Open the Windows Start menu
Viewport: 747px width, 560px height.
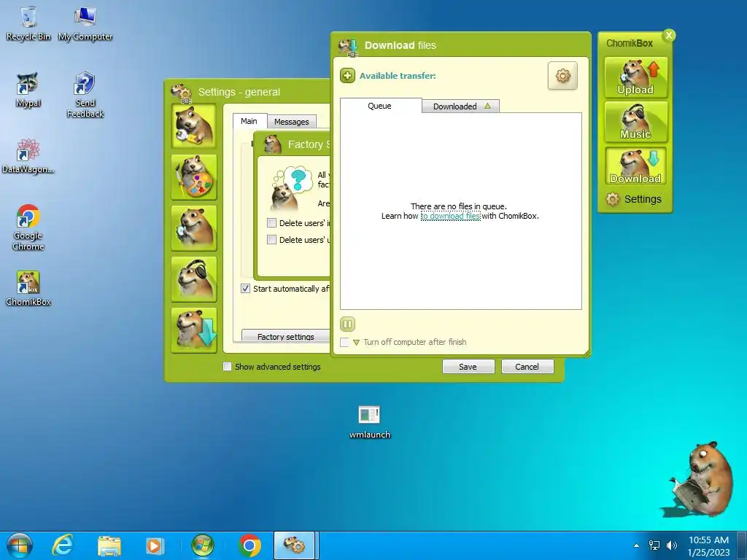tap(19, 545)
